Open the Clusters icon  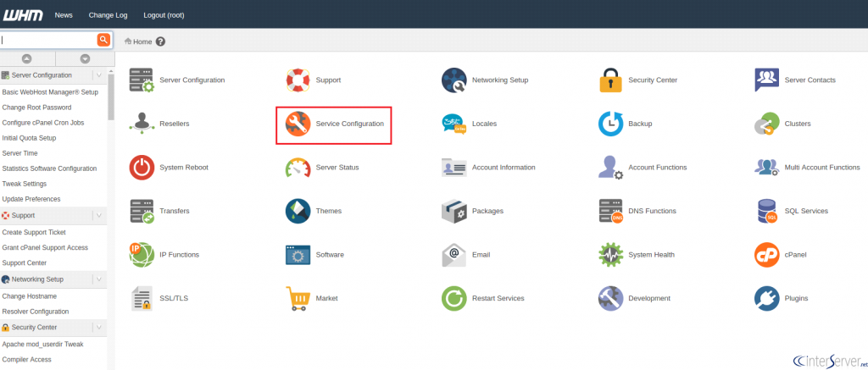[766, 124]
